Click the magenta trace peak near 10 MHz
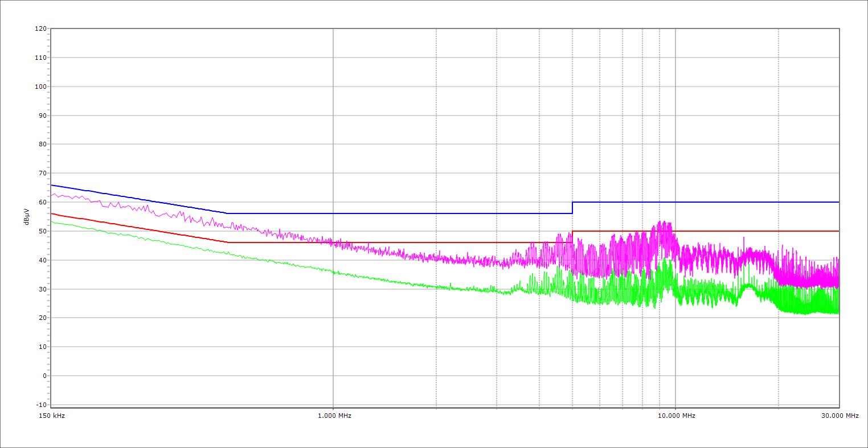 tap(661, 223)
